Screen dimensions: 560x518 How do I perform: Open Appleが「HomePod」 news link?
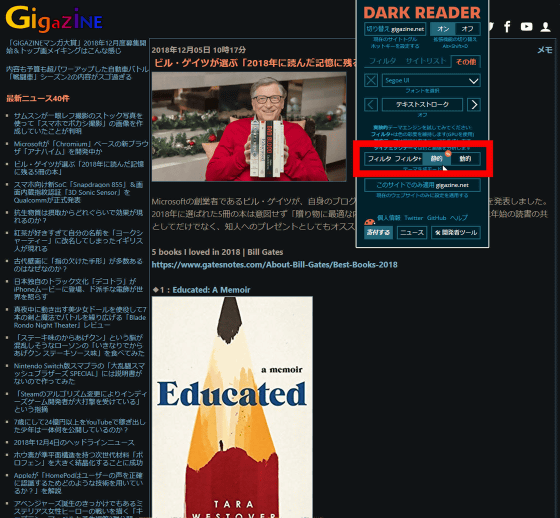[78, 483]
